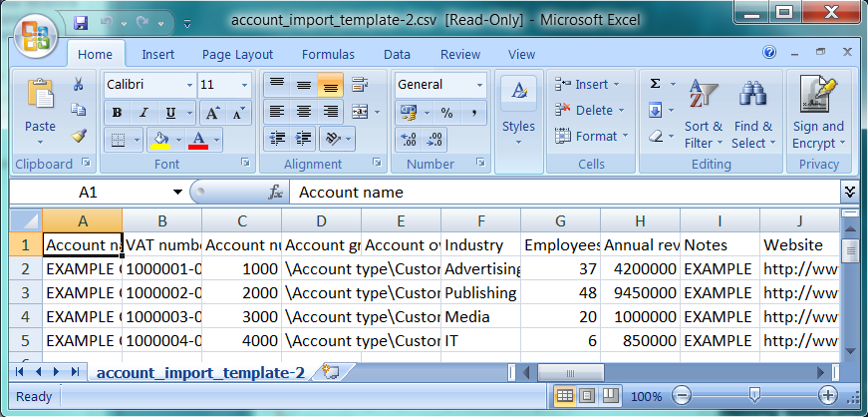Open the font size 11 dropdown
The height and width of the screenshot is (417, 868).
[245, 86]
